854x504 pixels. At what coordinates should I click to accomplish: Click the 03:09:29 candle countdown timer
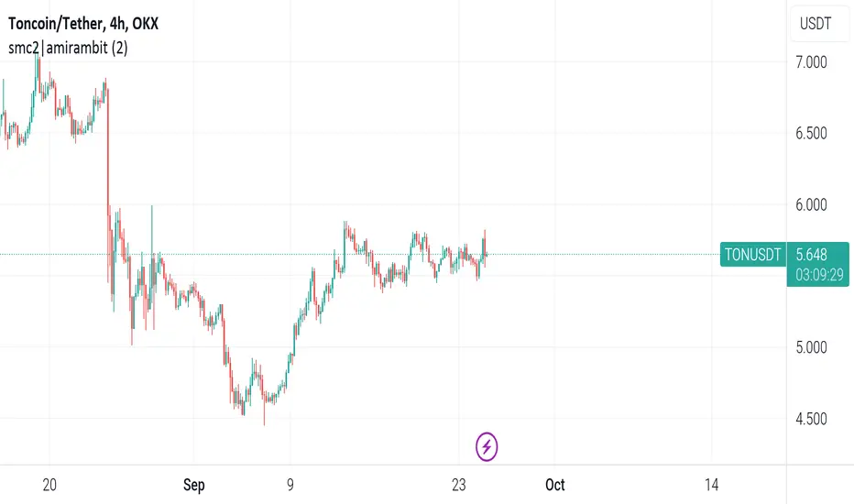coord(819,275)
